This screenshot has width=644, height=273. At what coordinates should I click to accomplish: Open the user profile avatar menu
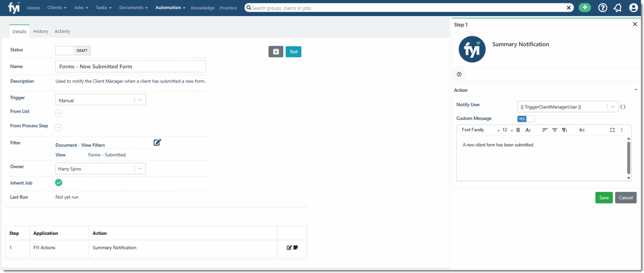click(633, 8)
